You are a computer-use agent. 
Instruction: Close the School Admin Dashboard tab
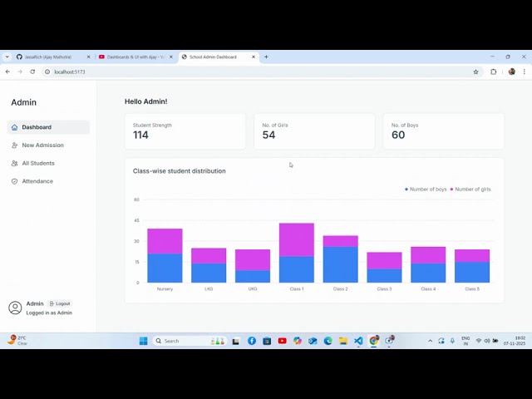253,57
